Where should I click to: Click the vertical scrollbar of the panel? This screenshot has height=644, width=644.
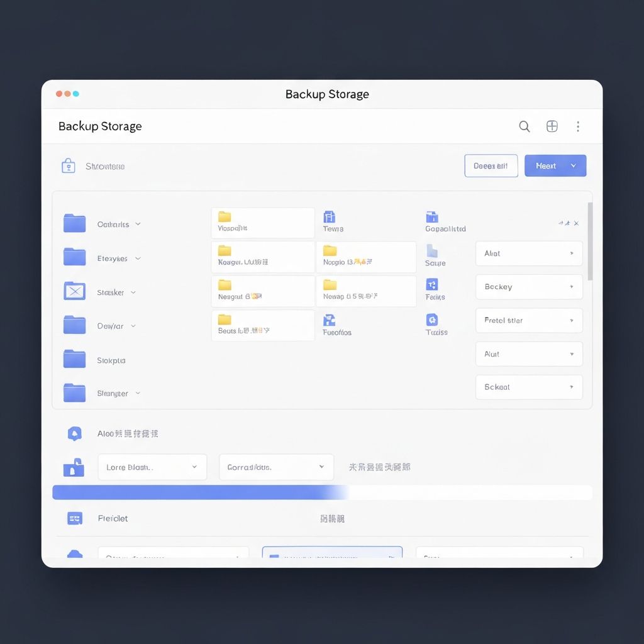[x=590, y=241]
